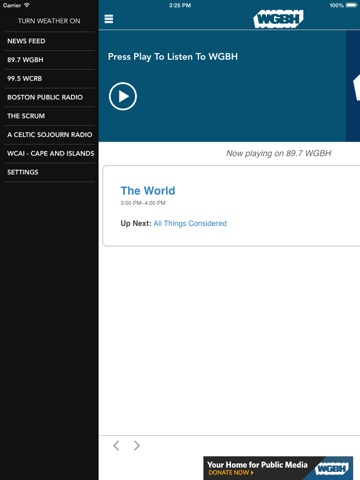Turn weather on in sidebar
Image resolution: width=360 pixels, height=480 pixels.
point(49,21)
